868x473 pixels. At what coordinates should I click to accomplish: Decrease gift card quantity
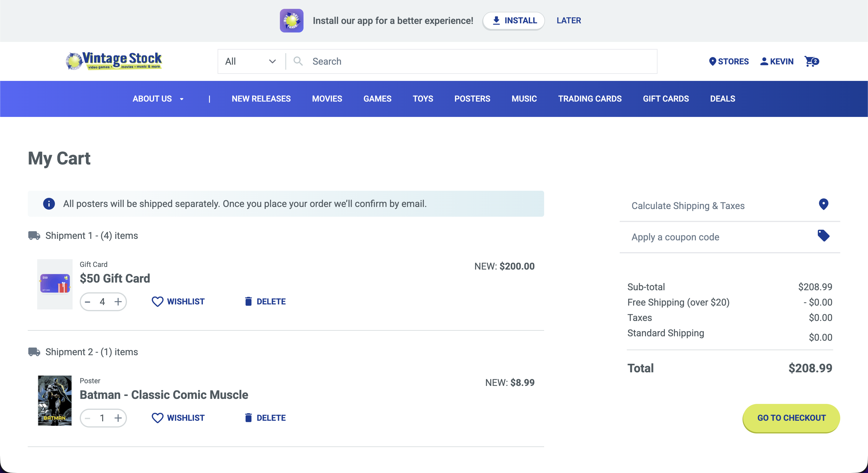88,301
